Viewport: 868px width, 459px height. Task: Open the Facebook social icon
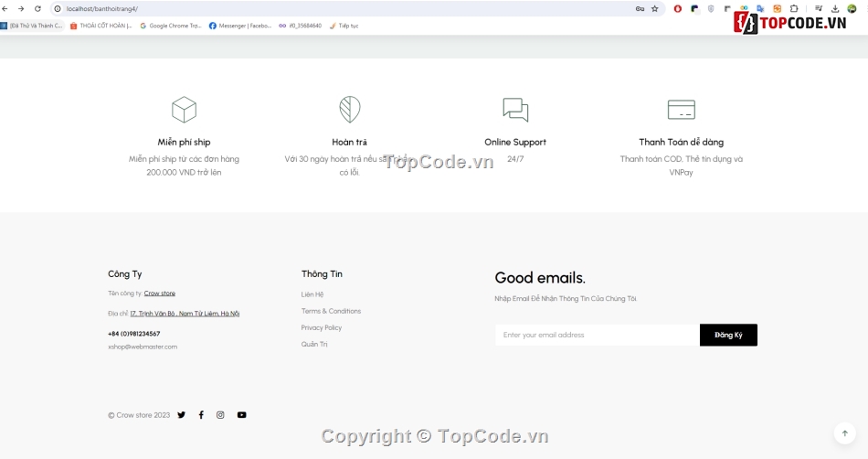[x=201, y=415]
